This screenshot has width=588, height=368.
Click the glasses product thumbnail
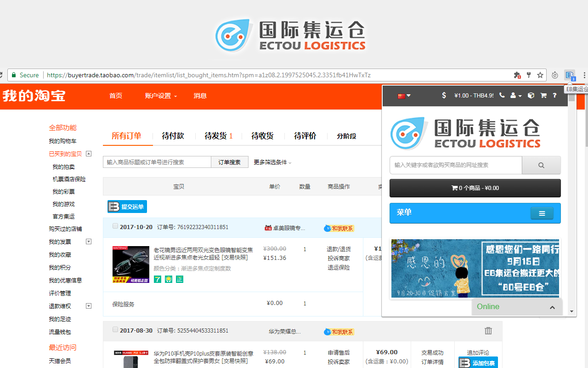pos(131,264)
